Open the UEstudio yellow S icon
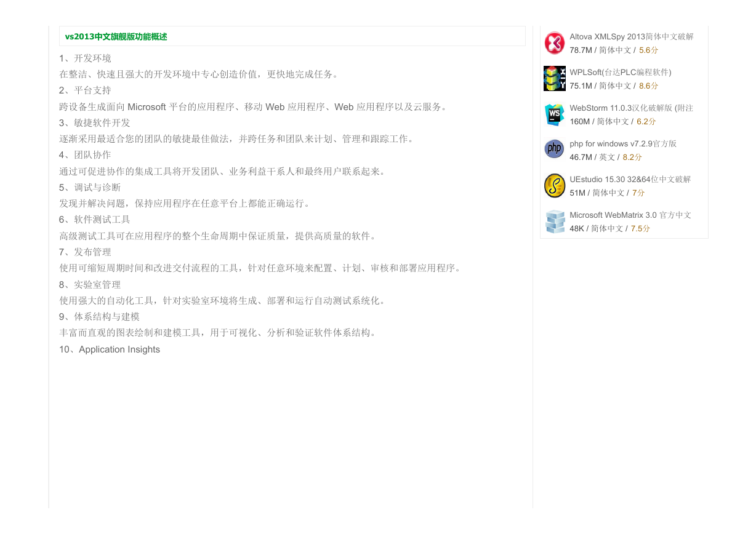Image resolution: width=756 pixels, height=534 pixels. point(555,186)
